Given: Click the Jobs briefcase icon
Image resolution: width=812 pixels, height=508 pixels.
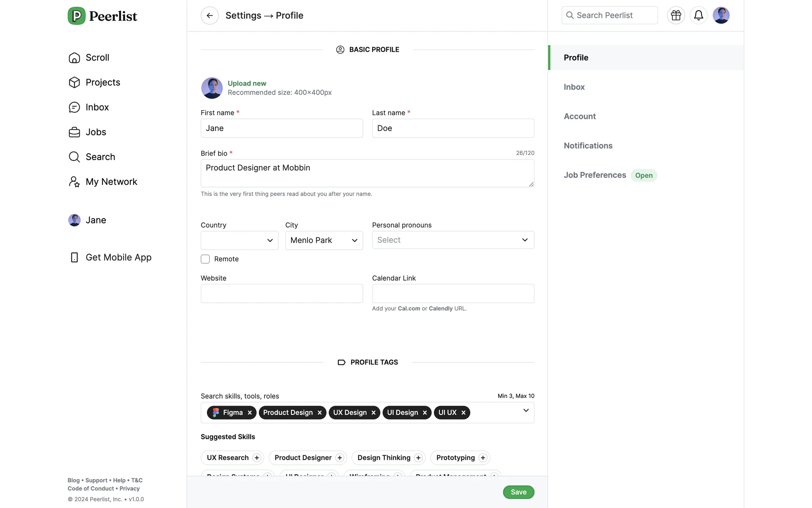Looking at the screenshot, I should [74, 132].
